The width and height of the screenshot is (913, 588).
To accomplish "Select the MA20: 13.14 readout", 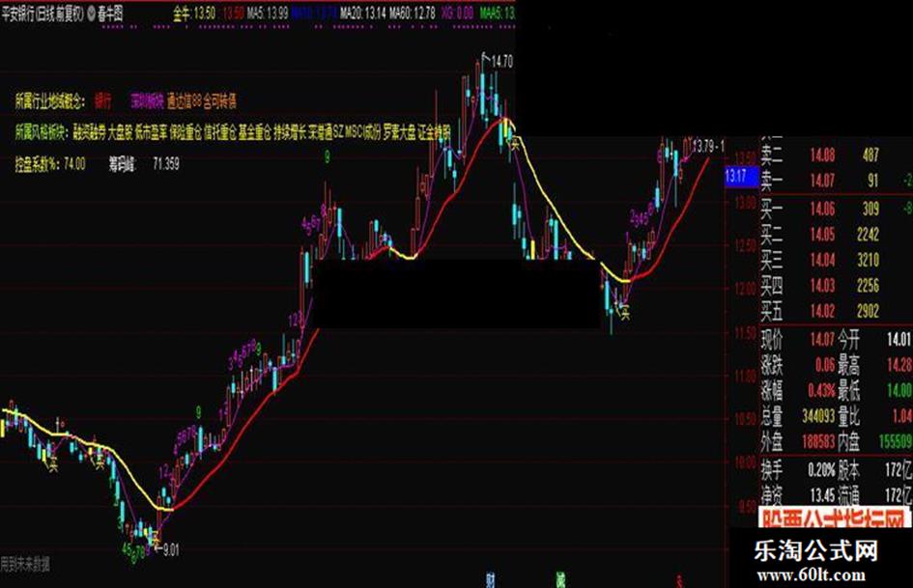I will 363,14.
